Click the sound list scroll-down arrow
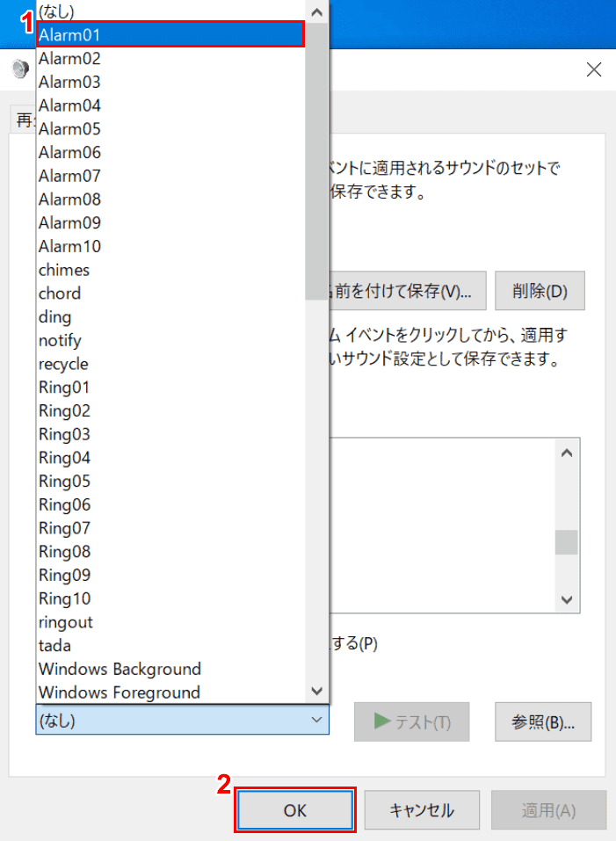This screenshot has width=616, height=841. click(x=317, y=691)
